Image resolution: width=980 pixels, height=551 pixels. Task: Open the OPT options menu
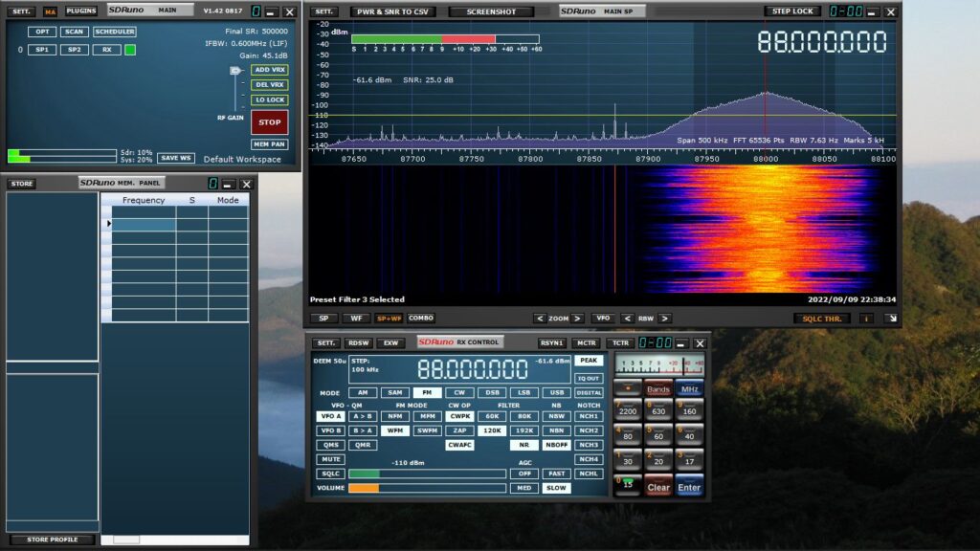tap(42, 32)
